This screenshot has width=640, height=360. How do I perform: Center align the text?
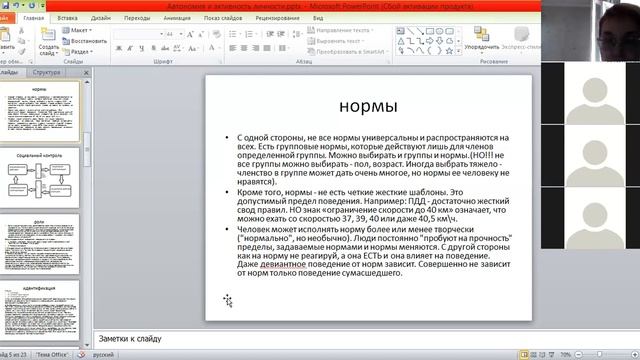(x=244, y=48)
